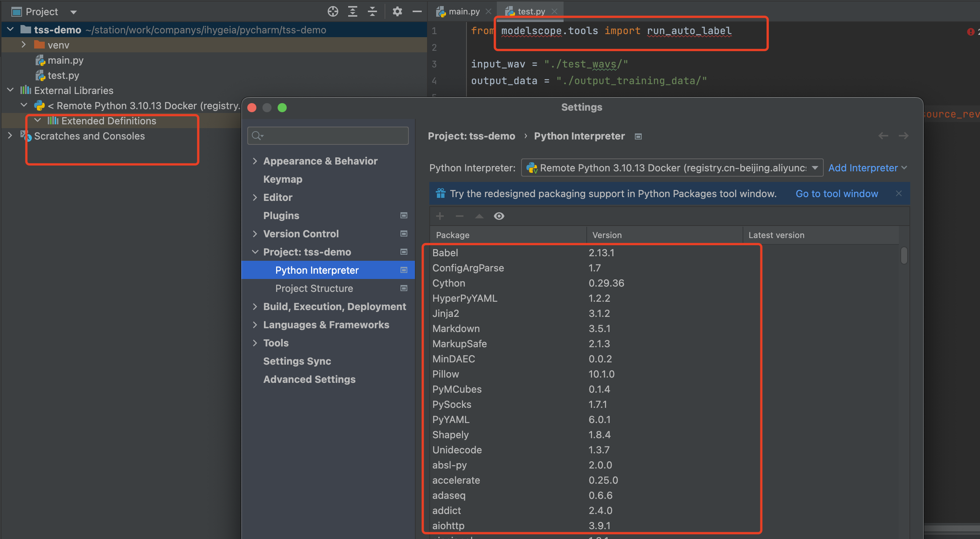
Task: Sort by Version column header
Action: (664, 235)
